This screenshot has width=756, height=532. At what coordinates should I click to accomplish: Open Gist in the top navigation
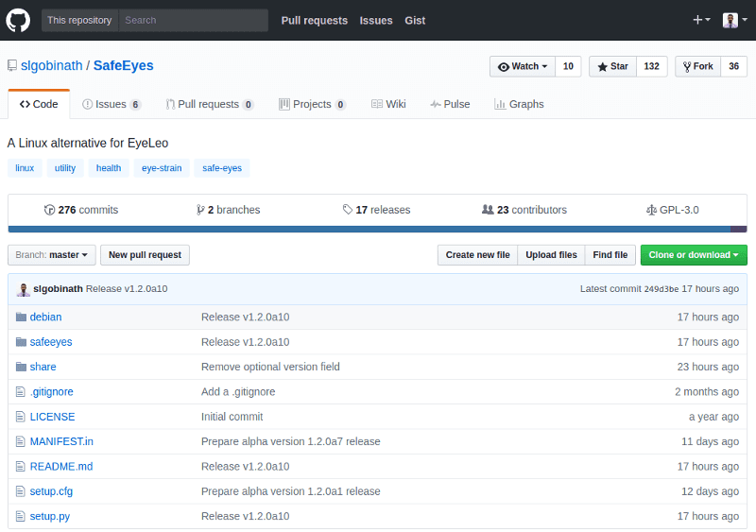(x=415, y=20)
